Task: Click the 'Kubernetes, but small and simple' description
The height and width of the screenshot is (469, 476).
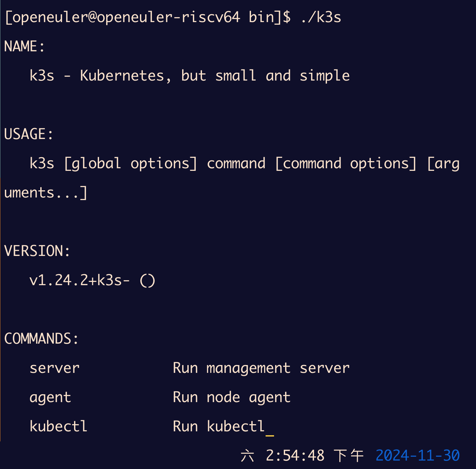Action: coord(215,76)
